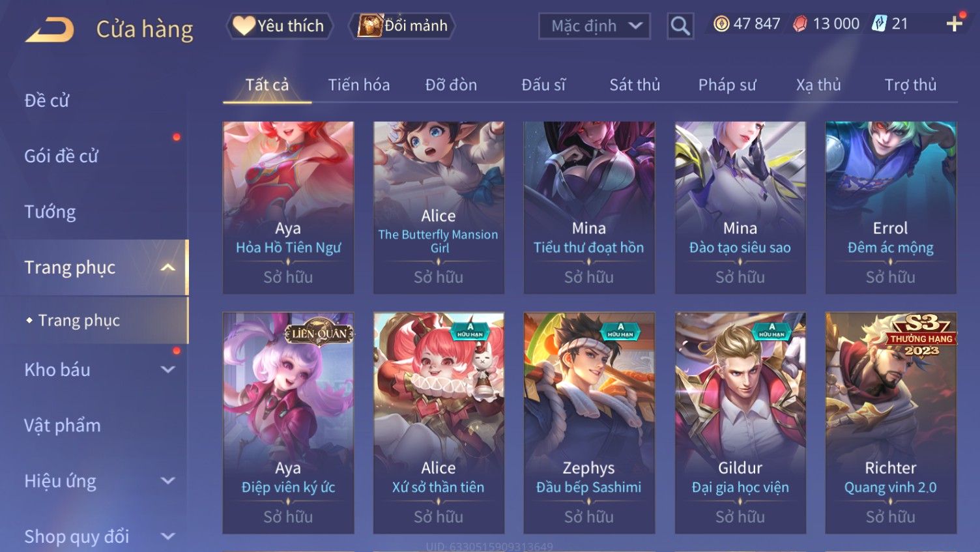Select the Richter Quang vinh 2.0 skin card

[x=891, y=422]
